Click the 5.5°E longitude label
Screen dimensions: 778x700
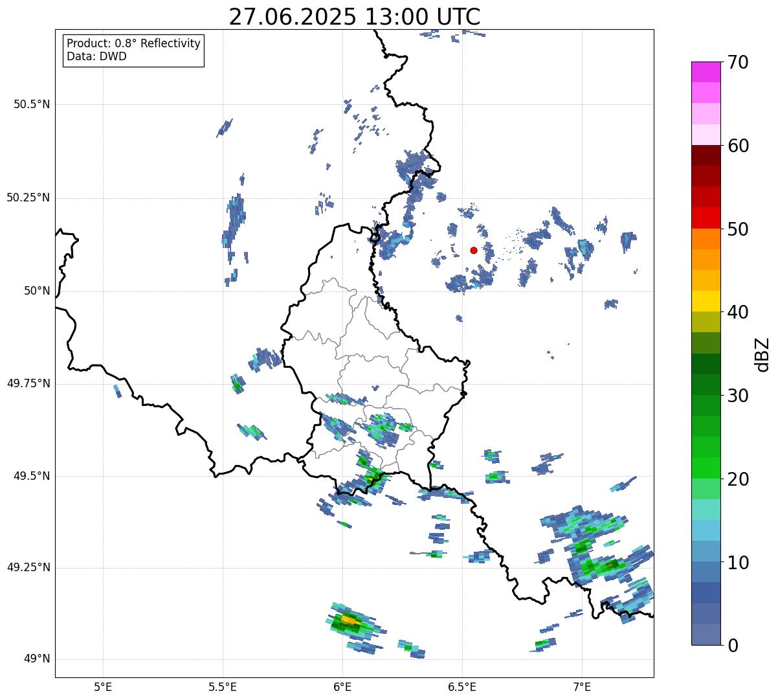[223, 687]
